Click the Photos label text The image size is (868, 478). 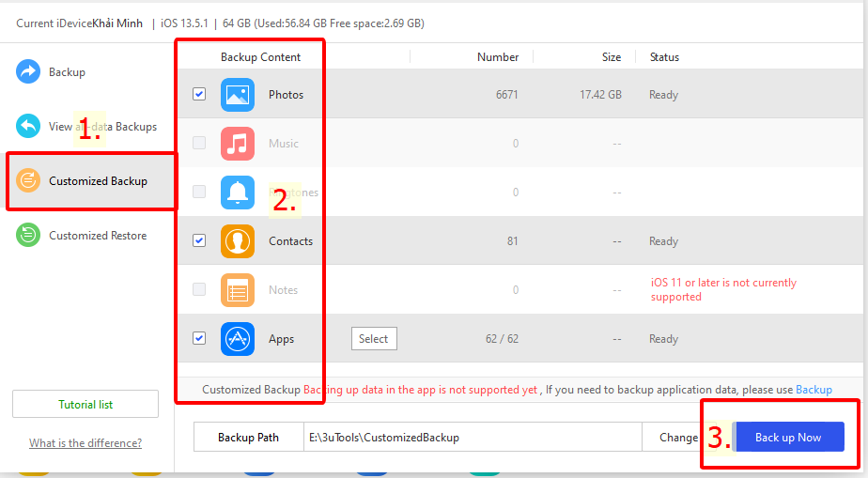tap(286, 95)
